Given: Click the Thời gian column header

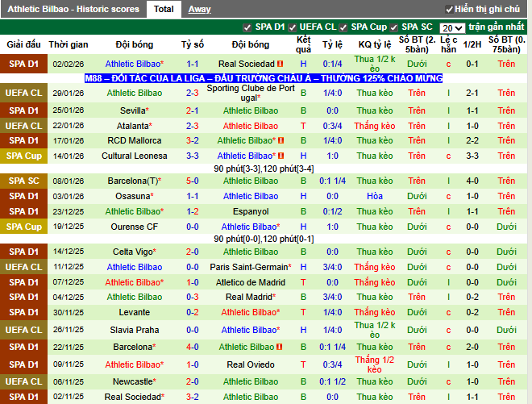Looking at the screenshot, I should [69, 44].
